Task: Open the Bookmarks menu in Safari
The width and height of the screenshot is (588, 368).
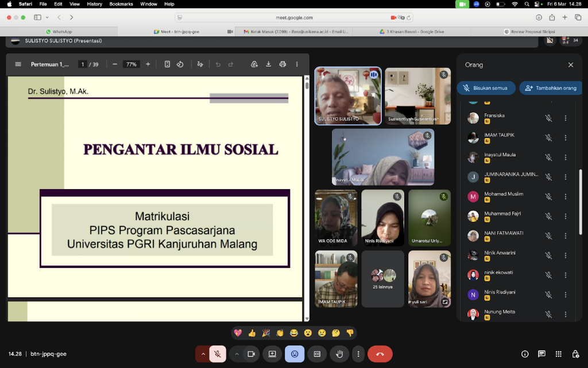Action: click(x=122, y=4)
